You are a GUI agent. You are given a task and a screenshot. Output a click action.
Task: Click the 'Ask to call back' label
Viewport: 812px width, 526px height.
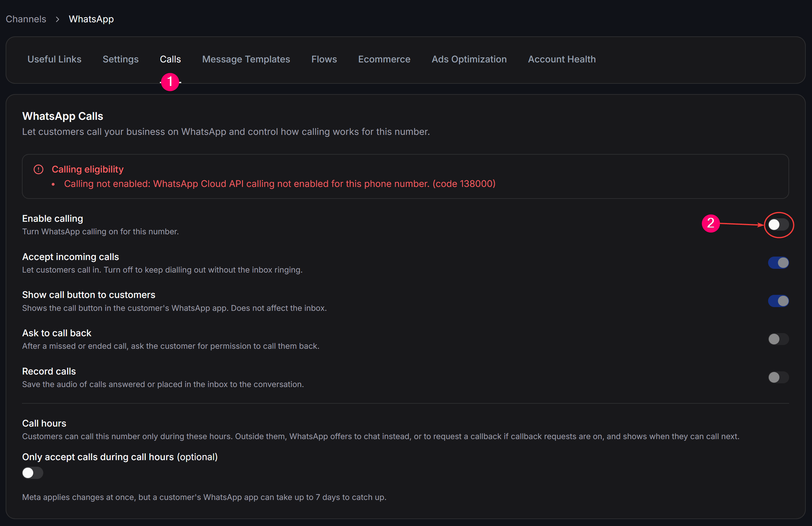[57, 333]
